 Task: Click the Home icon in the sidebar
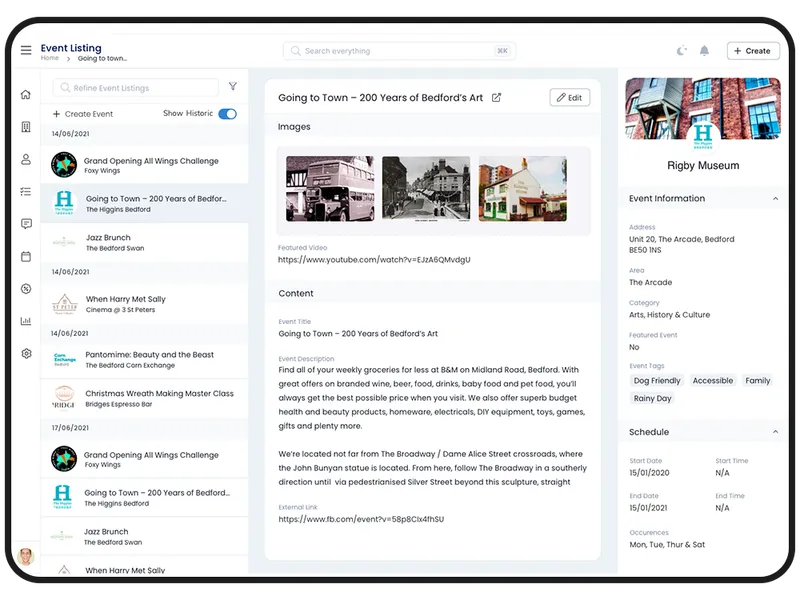(26, 95)
